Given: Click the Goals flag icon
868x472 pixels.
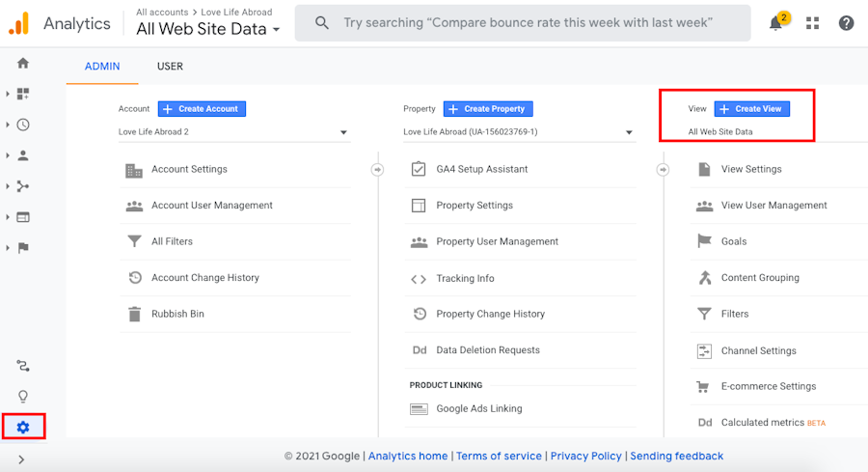Looking at the screenshot, I should 704,241.
